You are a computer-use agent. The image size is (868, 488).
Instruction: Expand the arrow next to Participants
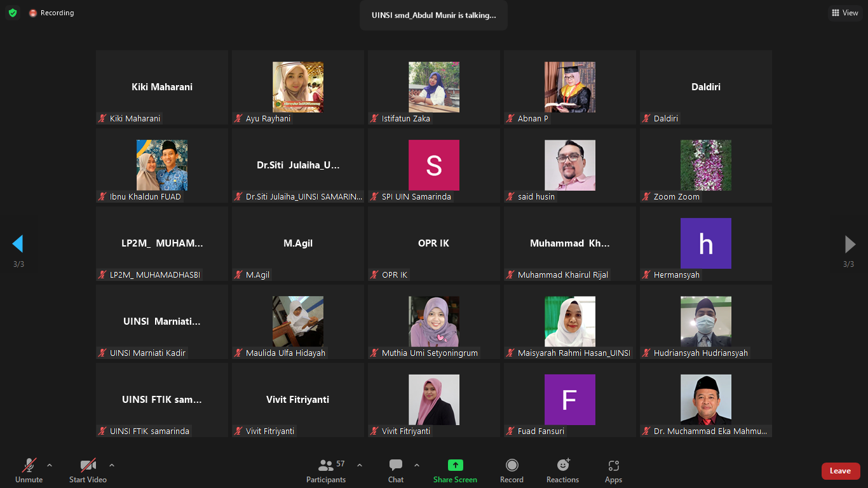(x=360, y=465)
